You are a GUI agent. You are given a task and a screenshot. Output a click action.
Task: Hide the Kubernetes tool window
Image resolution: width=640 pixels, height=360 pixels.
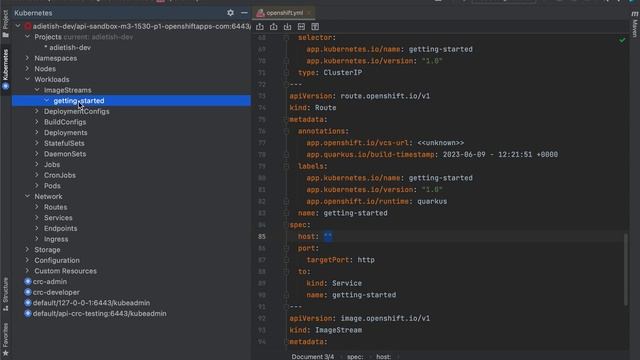(244, 13)
